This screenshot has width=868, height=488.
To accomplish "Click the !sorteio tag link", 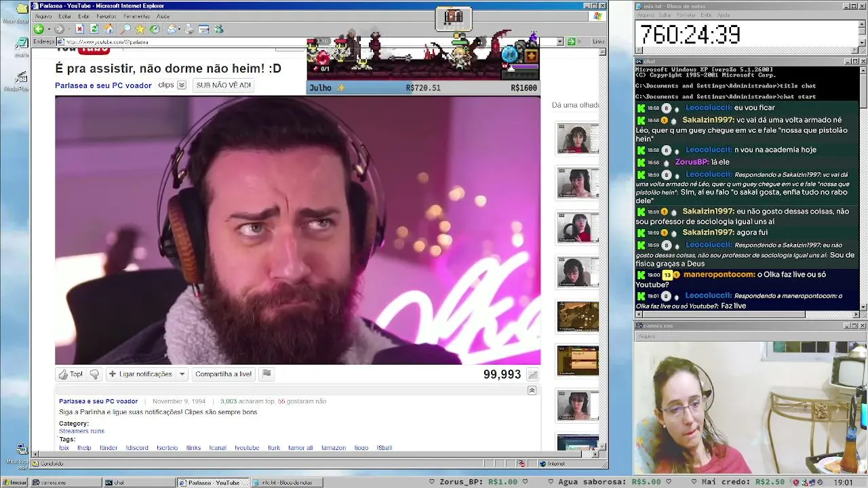I will click(167, 448).
